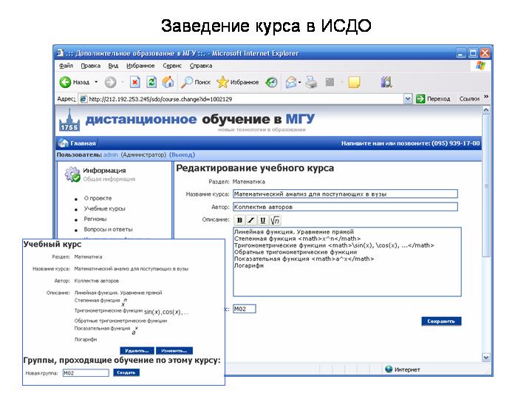Open the admin user link
Viewport: 532px width, 399px height.
point(111,154)
